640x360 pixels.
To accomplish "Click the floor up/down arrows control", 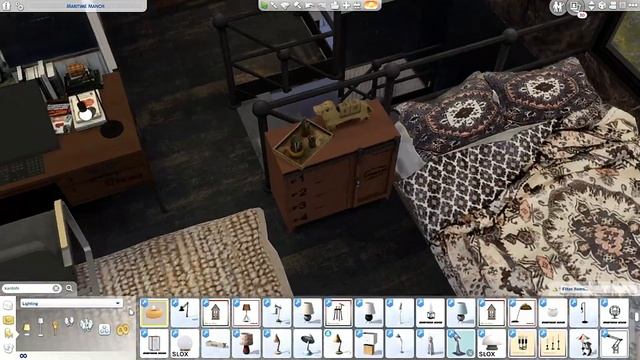I will tap(591, 6).
